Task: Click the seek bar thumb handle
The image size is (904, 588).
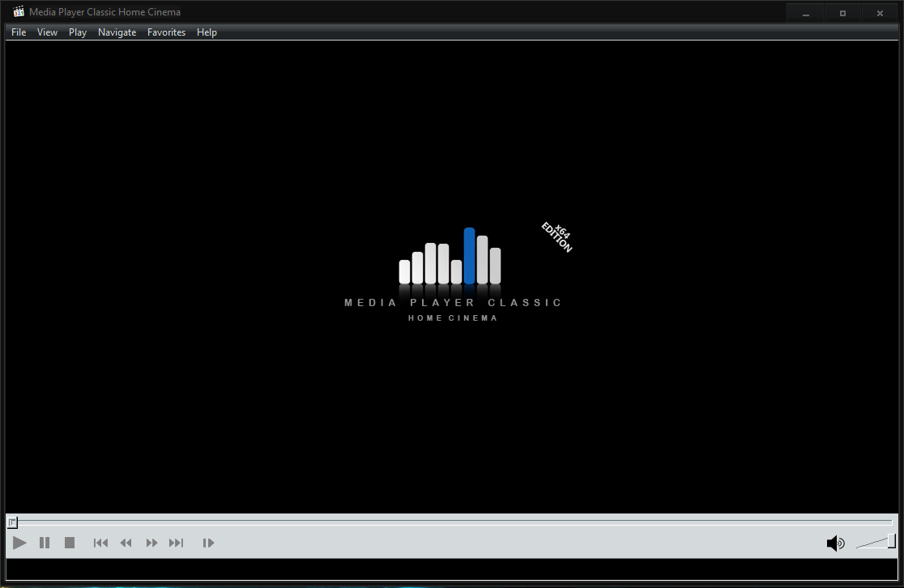Action: (x=12, y=522)
